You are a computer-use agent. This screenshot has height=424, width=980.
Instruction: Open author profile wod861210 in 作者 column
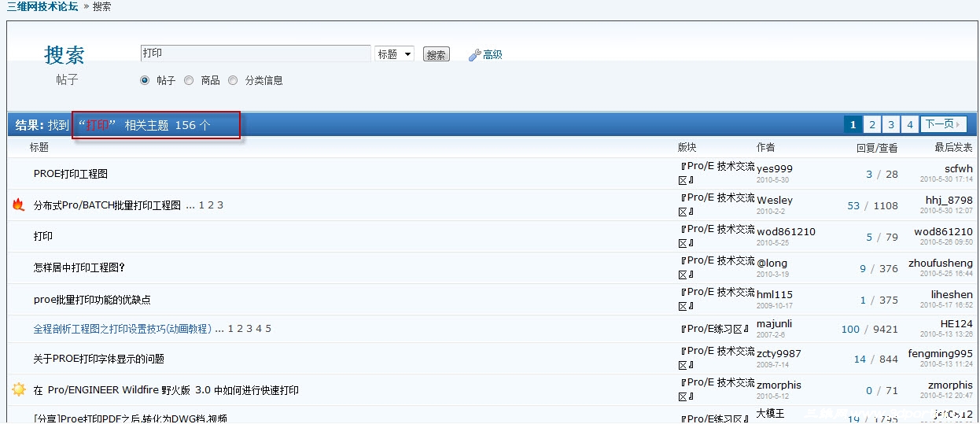tap(786, 231)
